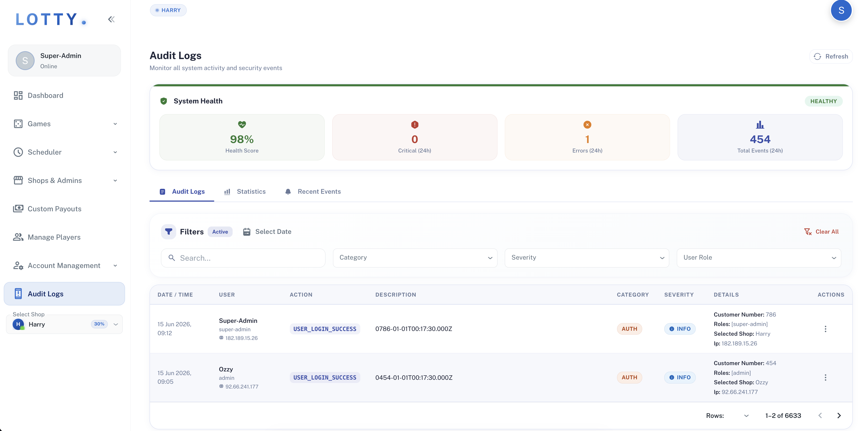The width and height of the screenshot is (868, 431).
Task: Open the Select Shop dropdown
Action: tap(64, 324)
